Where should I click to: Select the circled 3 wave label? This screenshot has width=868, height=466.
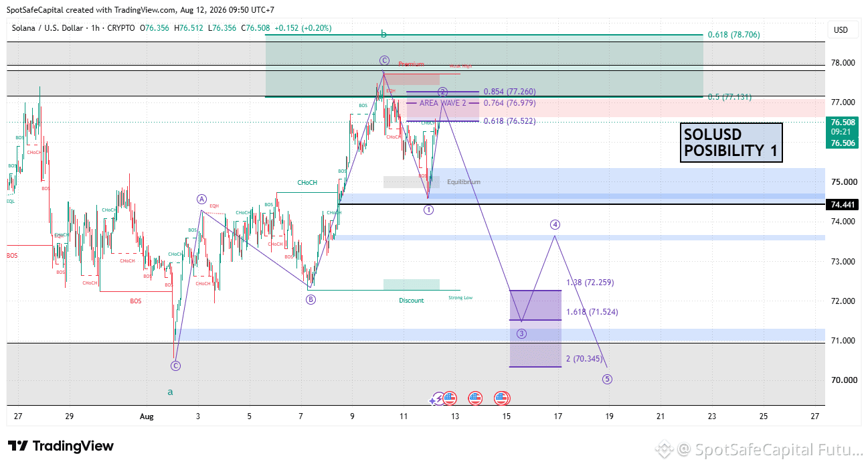pyautogui.click(x=522, y=333)
